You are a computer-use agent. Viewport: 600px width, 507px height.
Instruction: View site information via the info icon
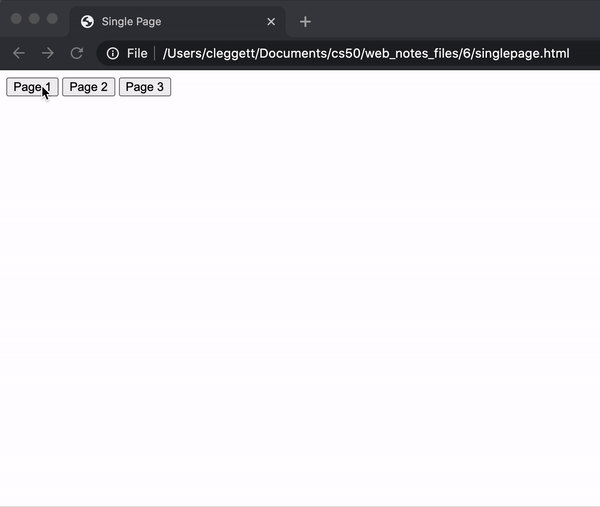pos(113,53)
